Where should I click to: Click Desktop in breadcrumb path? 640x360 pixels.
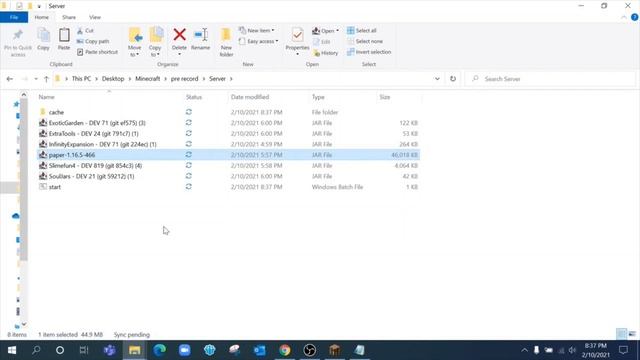113,79
